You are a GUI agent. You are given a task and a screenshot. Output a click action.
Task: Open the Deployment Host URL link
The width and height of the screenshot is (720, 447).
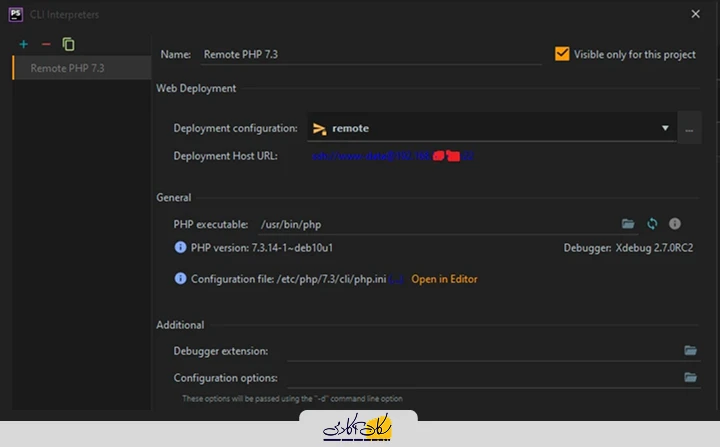coord(391,156)
